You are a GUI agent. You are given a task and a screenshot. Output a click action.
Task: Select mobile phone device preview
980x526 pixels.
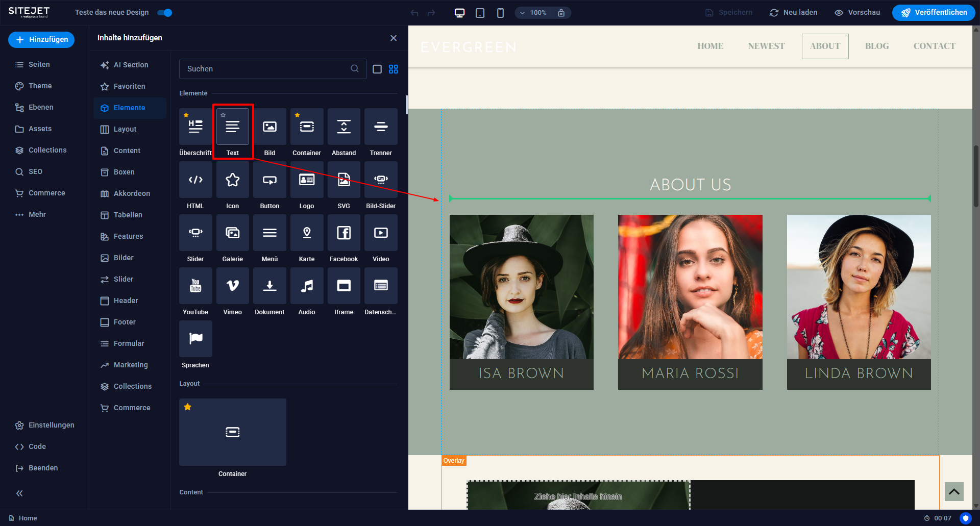(x=500, y=13)
